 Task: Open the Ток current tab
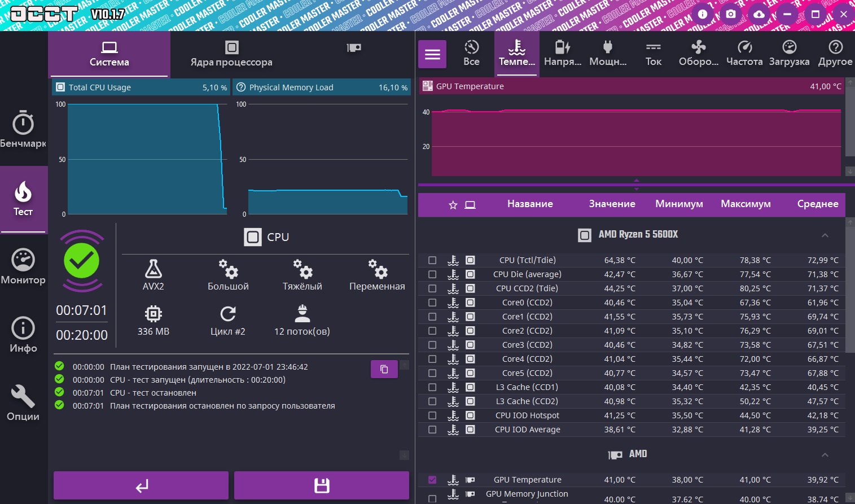[x=654, y=54]
